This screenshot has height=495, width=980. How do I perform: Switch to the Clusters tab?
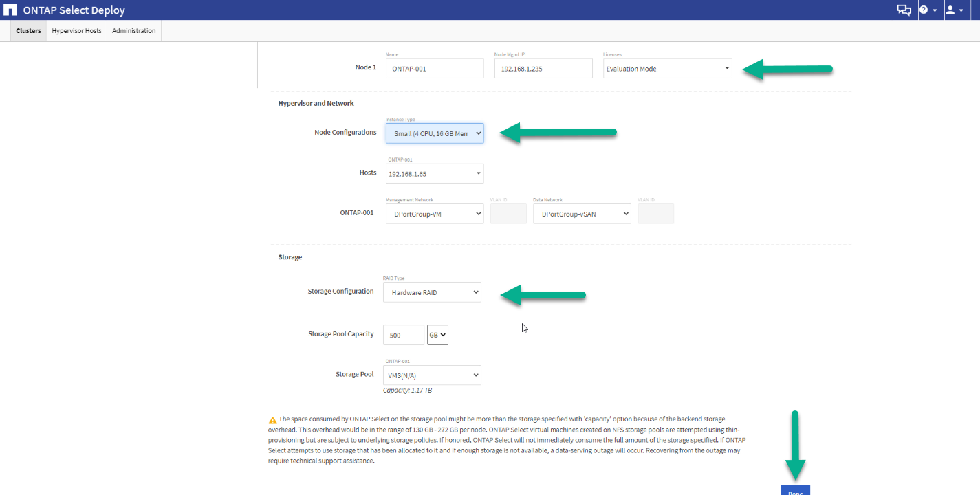[28, 31]
